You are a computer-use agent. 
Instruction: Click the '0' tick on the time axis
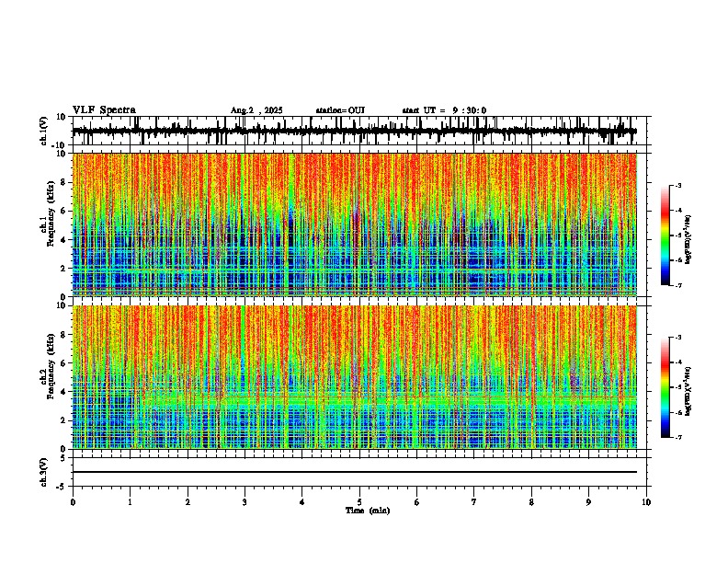click(x=73, y=502)
